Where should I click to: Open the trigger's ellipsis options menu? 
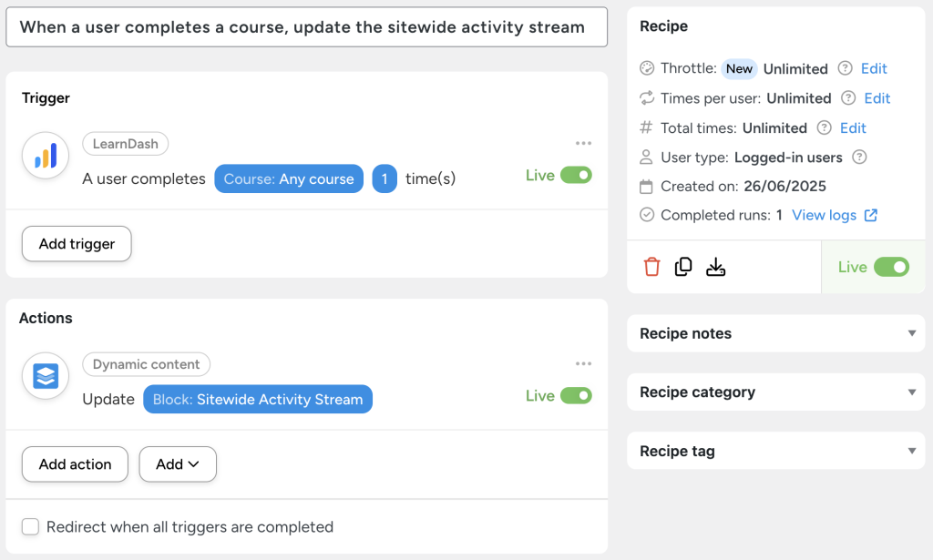click(x=583, y=143)
